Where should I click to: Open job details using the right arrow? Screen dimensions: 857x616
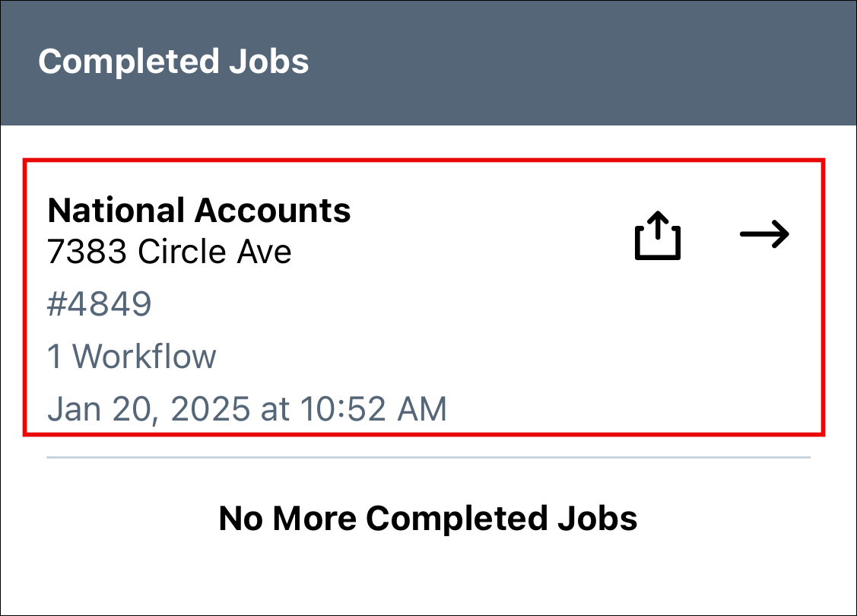764,234
